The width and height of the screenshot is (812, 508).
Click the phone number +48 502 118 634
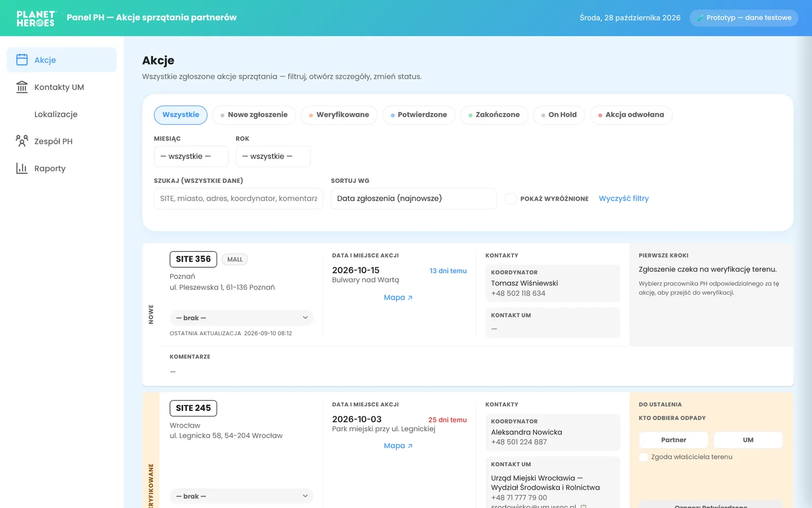coord(518,294)
